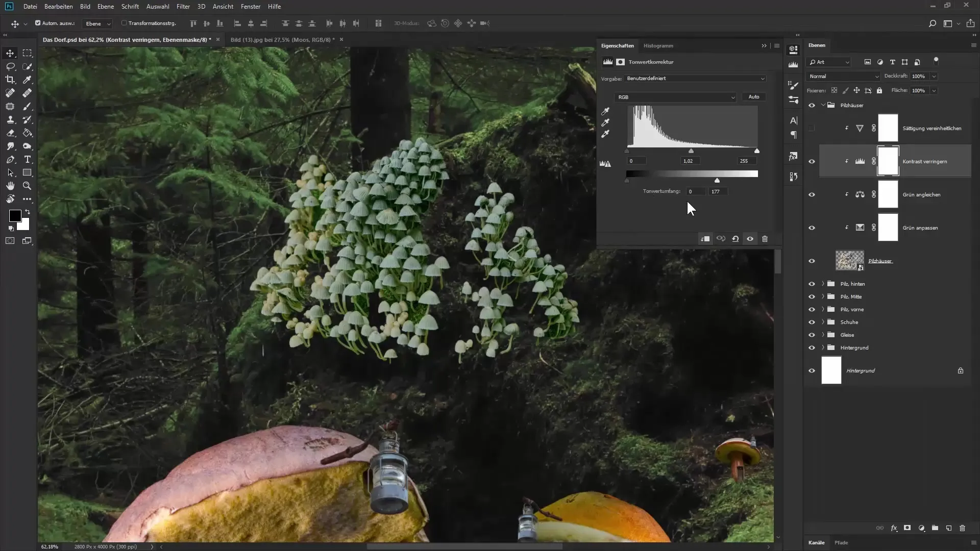Open the Kanäle panel tab
The height and width of the screenshot is (551, 980).
[x=816, y=542]
